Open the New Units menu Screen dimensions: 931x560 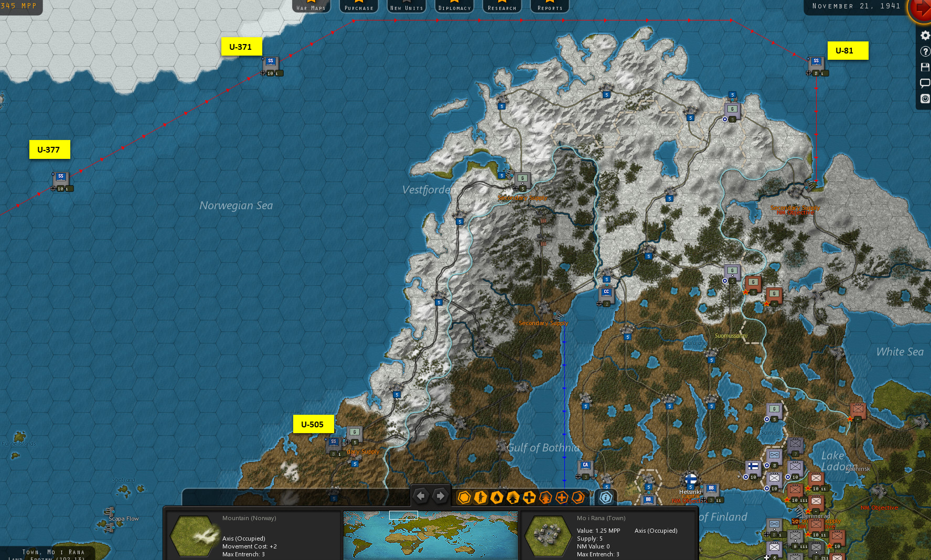coord(406,6)
